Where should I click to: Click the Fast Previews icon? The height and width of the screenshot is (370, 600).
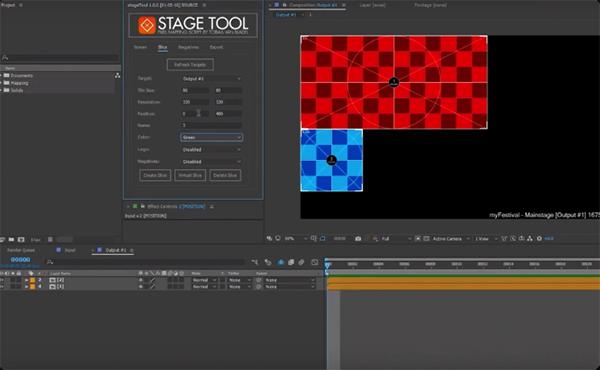(x=513, y=238)
